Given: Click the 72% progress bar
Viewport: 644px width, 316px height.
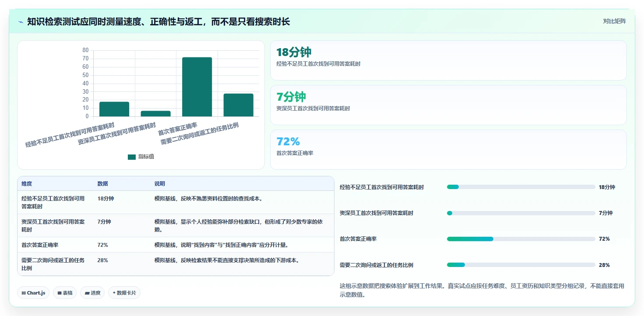Looking at the screenshot, I should pyautogui.click(x=521, y=239).
